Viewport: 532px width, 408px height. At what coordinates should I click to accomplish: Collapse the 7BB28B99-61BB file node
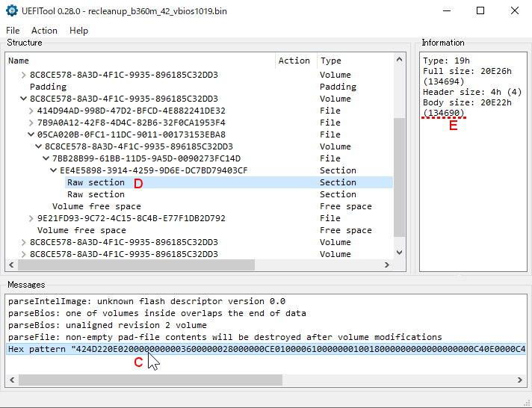46,158
